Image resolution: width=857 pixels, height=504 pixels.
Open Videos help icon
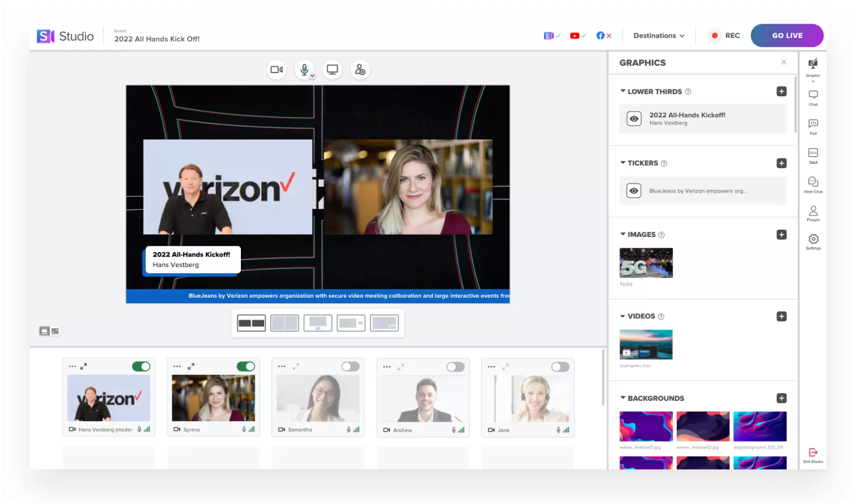coord(661,316)
